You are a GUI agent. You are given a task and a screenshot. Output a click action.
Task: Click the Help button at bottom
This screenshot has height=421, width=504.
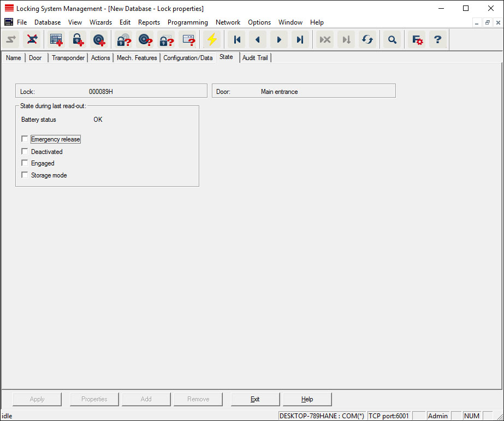tap(307, 399)
